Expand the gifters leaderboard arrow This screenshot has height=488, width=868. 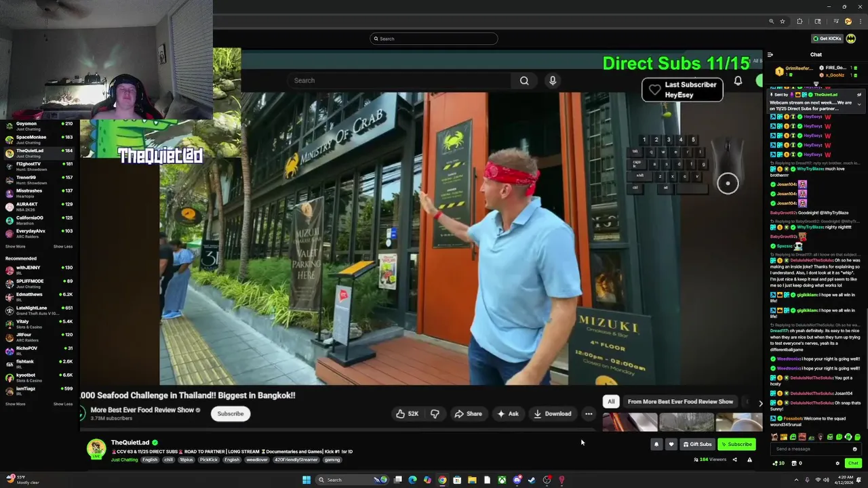point(816,84)
